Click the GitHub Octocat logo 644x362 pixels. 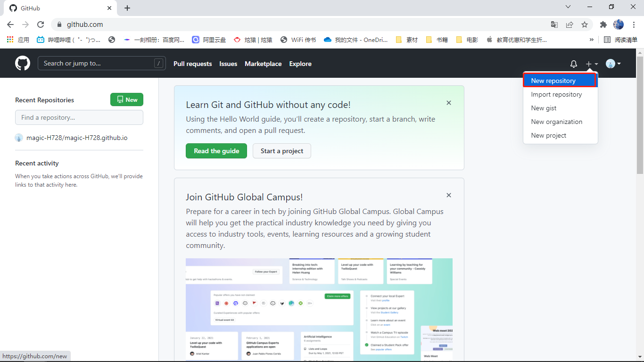[23, 63]
